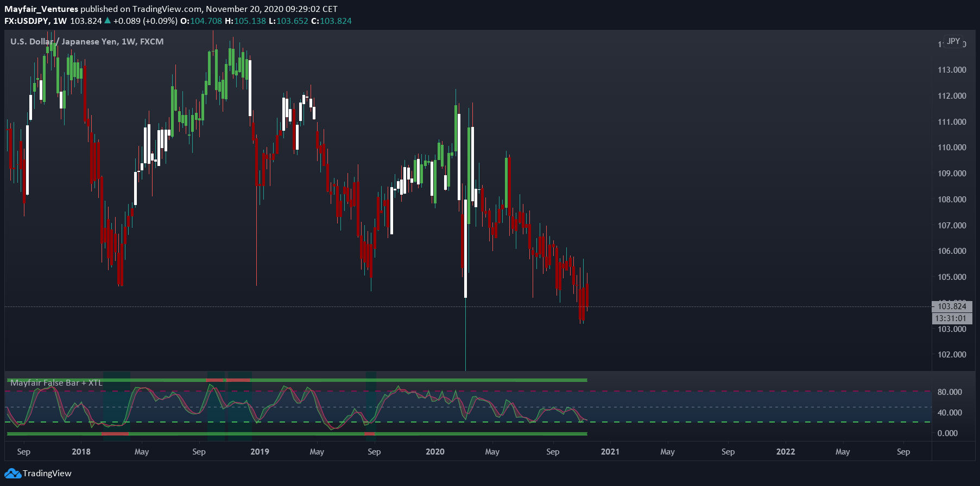Open the JPY currency badge
980x486 pixels.
[x=953, y=41]
